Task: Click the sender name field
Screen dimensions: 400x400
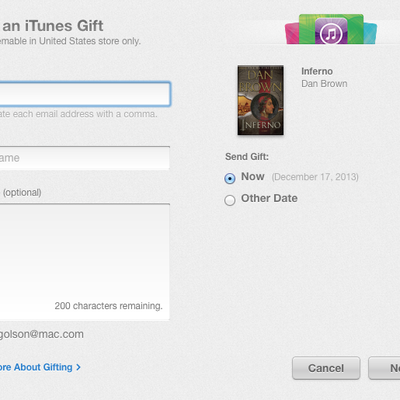Action: (85, 158)
